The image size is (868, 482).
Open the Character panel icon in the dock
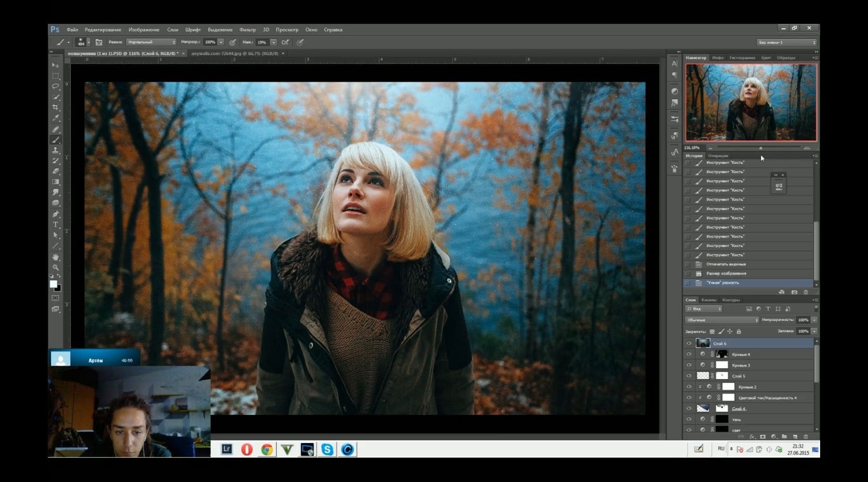[x=674, y=64]
